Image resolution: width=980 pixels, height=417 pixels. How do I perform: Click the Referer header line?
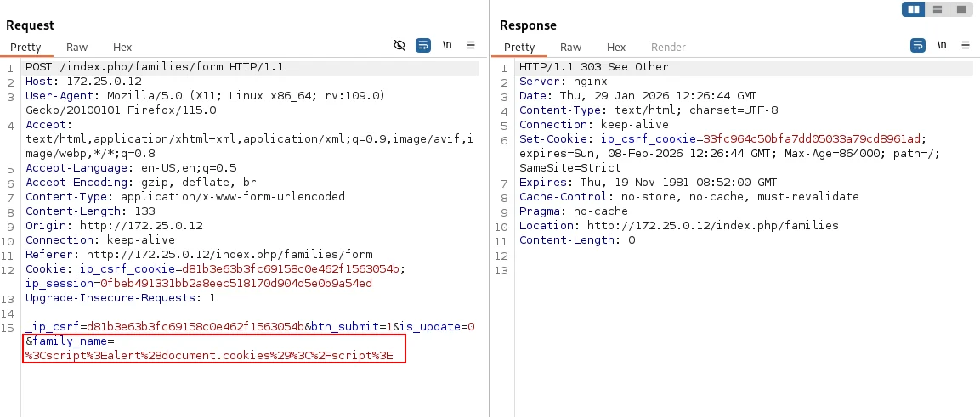(x=199, y=254)
